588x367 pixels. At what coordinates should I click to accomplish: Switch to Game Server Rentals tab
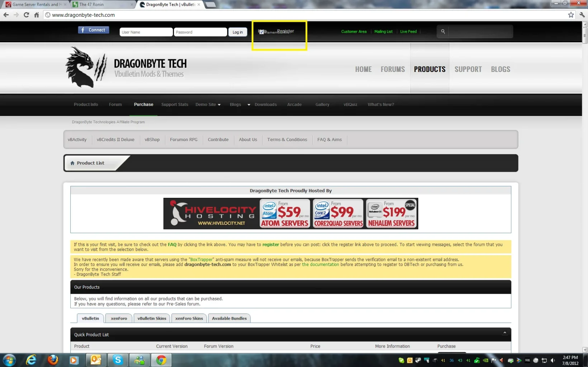36,4
